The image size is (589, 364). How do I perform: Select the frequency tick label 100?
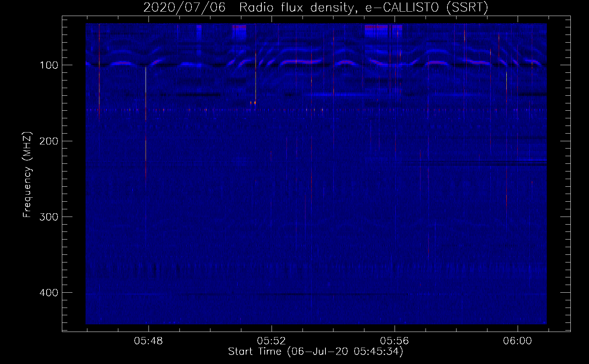tap(49, 65)
